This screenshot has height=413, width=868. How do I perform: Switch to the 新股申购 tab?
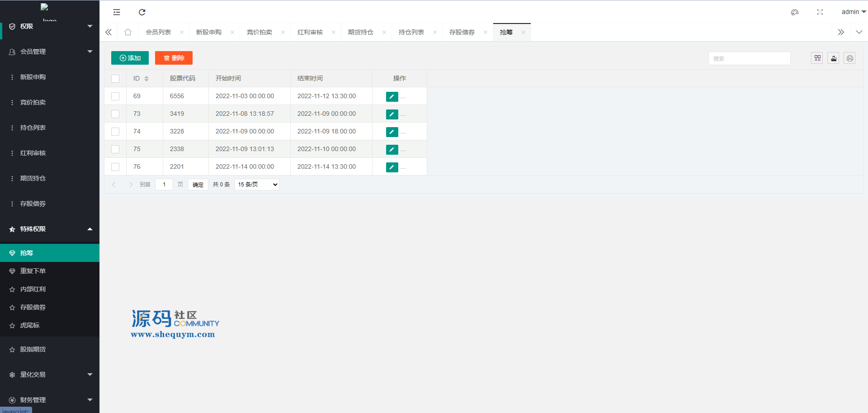click(209, 32)
